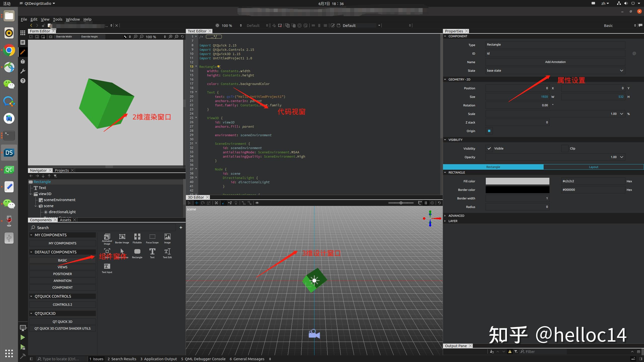The width and height of the screenshot is (644, 362).
Task: Open the Help mode question icon
Action: click(23, 81)
